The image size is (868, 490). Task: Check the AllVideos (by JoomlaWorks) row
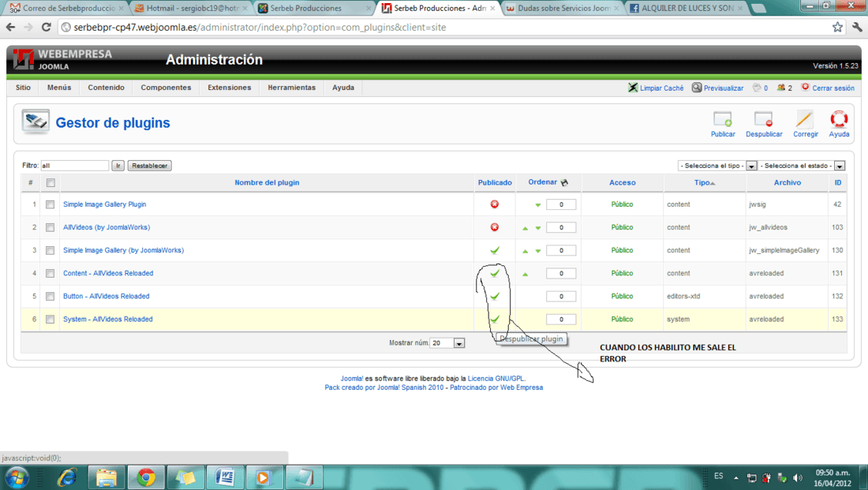51,227
